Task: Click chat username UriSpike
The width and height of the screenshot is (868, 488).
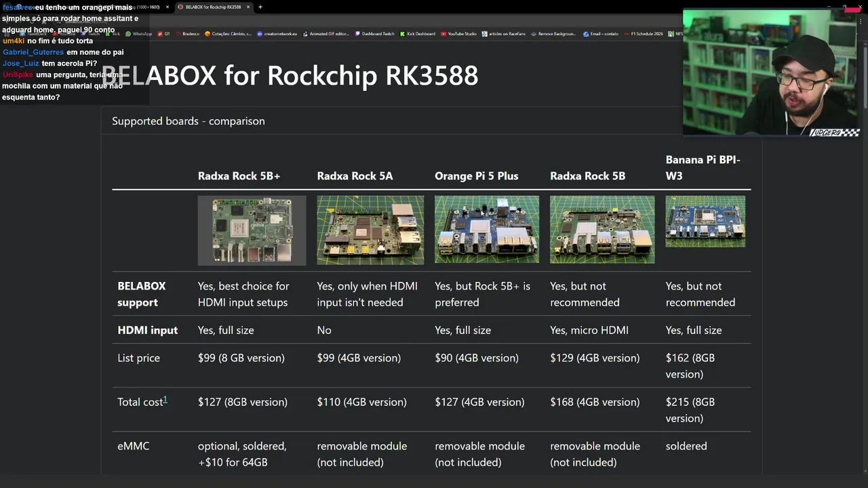Action: (x=18, y=75)
